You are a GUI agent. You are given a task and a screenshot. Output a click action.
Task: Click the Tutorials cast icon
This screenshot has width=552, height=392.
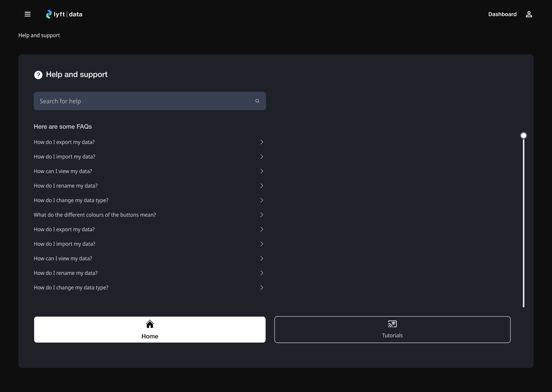pos(392,324)
